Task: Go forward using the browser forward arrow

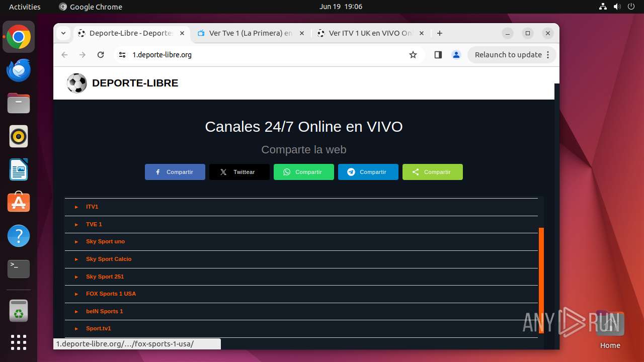Action: [x=83, y=55]
